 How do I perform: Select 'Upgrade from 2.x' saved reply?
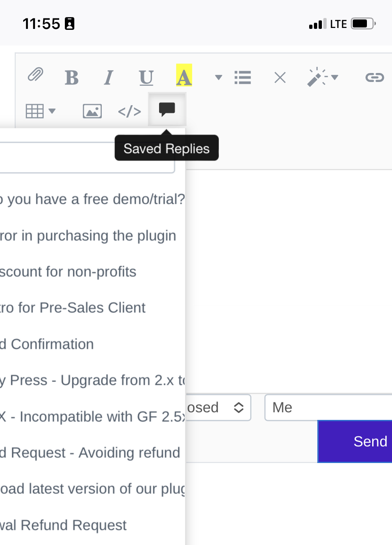[x=92, y=380]
